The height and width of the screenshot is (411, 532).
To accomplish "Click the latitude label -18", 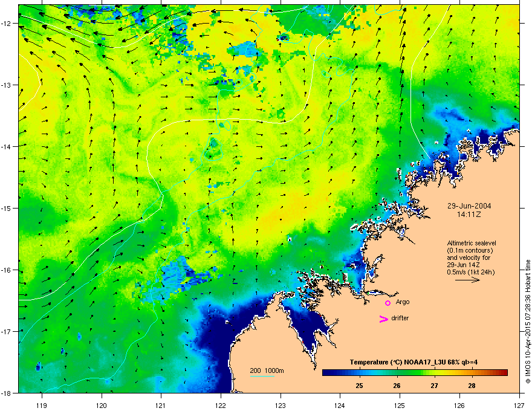I will 7,393.
